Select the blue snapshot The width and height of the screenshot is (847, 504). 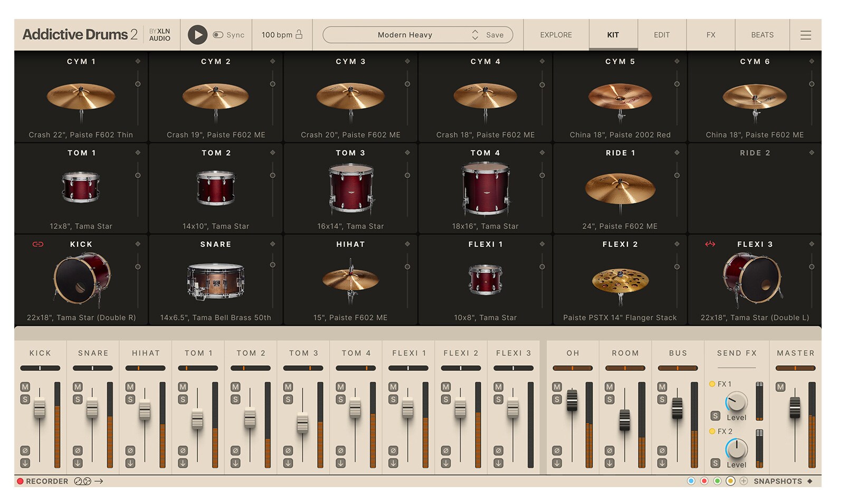pyautogui.click(x=691, y=481)
